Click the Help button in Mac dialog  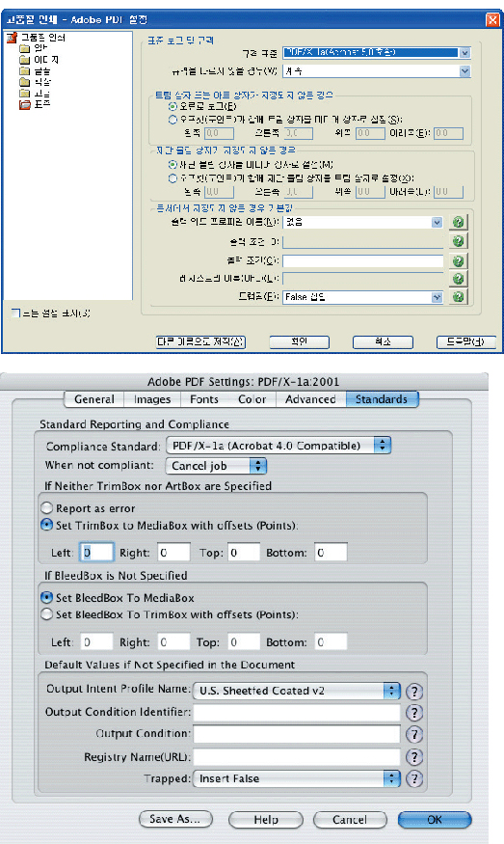click(266, 820)
